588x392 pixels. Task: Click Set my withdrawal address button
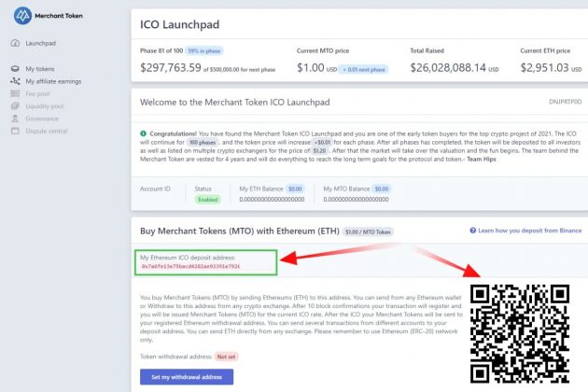[x=187, y=377]
